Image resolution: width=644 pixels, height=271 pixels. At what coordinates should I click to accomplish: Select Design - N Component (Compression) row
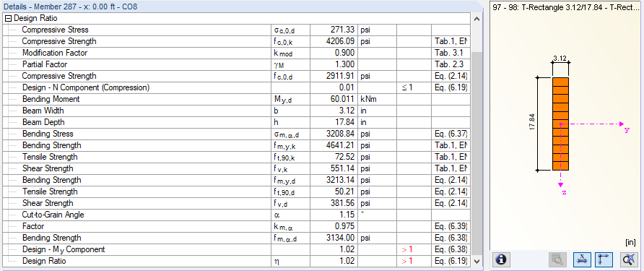tap(236, 87)
